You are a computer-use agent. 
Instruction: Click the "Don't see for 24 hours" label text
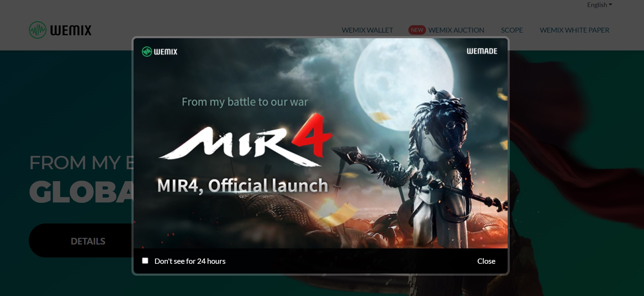pos(190,261)
